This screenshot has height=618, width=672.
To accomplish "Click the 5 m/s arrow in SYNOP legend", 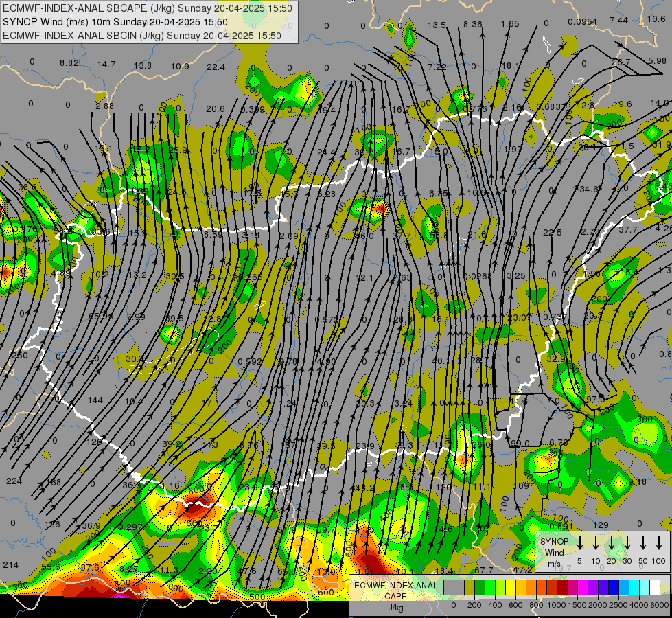I will click(x=579, y=543).
